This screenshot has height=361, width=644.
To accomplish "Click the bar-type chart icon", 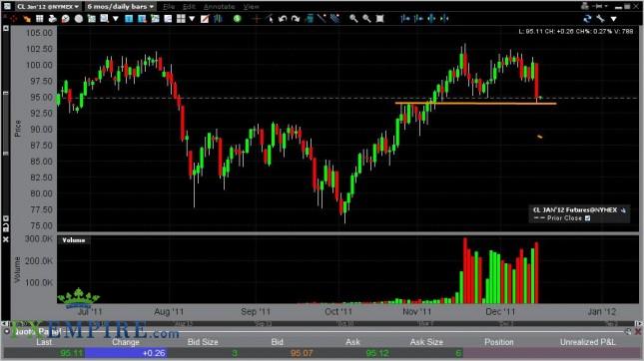I will [218, 19].
